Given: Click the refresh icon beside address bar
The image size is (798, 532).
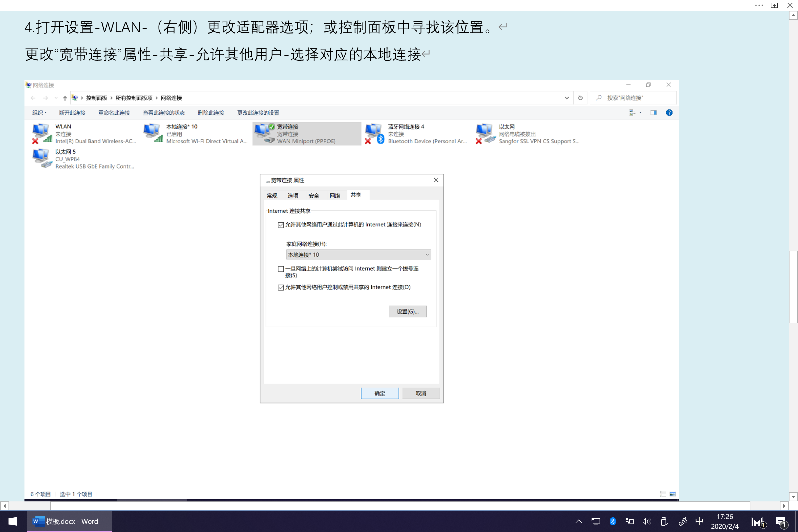Looking at the screenshot, I should pyautogui.click(x=580, y=98).
